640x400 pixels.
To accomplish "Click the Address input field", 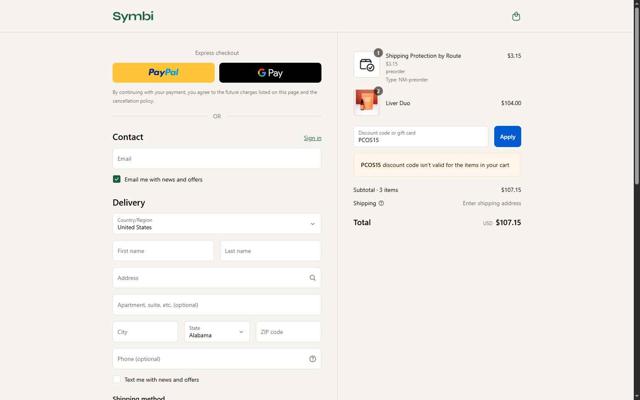I will coord(217,278).
